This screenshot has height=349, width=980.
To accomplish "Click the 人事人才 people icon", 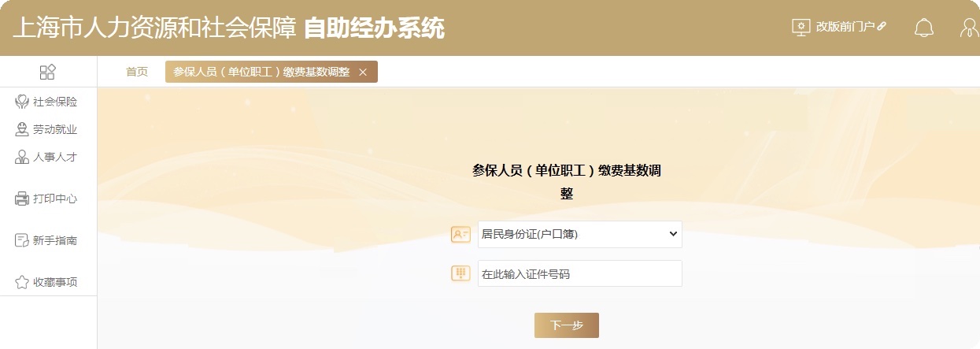I will pyautogui.click(x=22, y=157).
